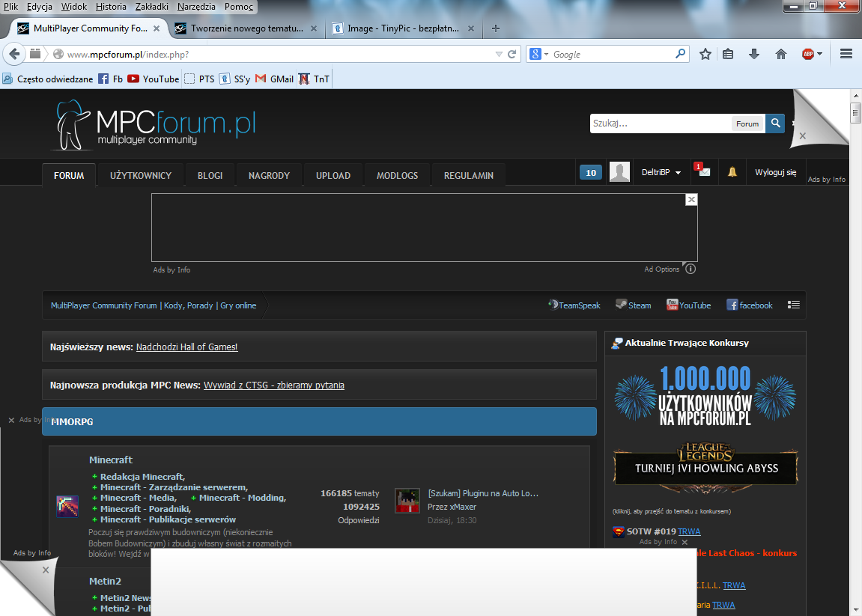
Task: Reload page with the refresh icon
Action: click(512, 55)
